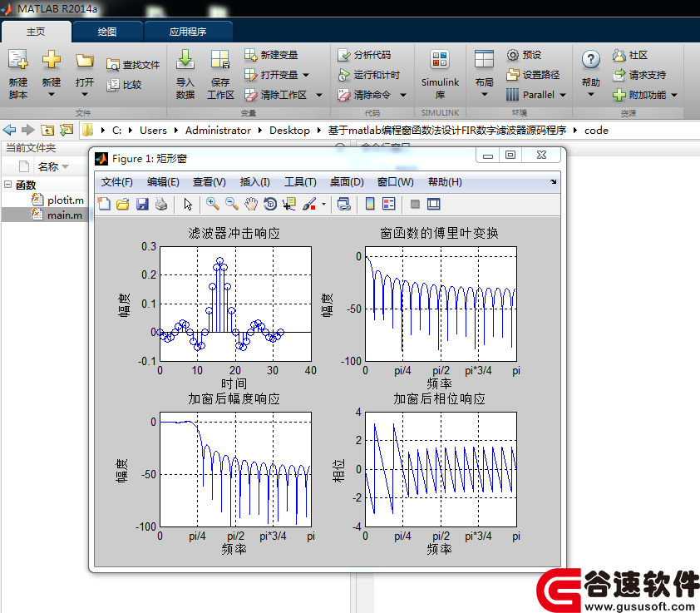Click the Forward arrow in the address bar

pos(28,130)
